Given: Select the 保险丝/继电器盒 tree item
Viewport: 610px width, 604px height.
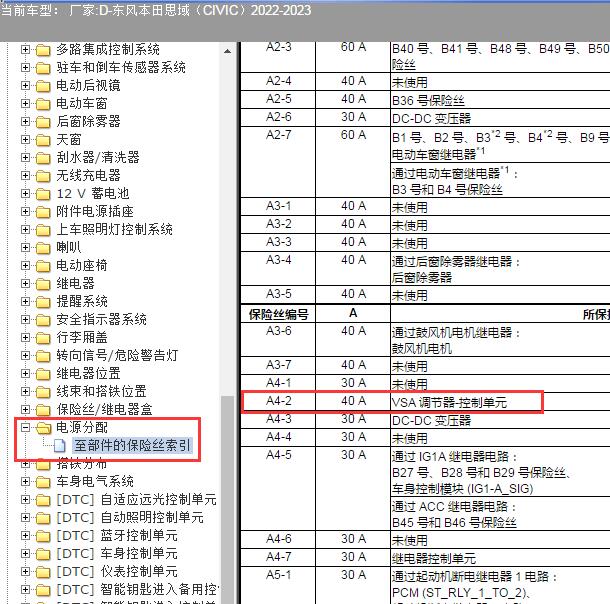Looking at the screenshot, I should coord(104,410).
